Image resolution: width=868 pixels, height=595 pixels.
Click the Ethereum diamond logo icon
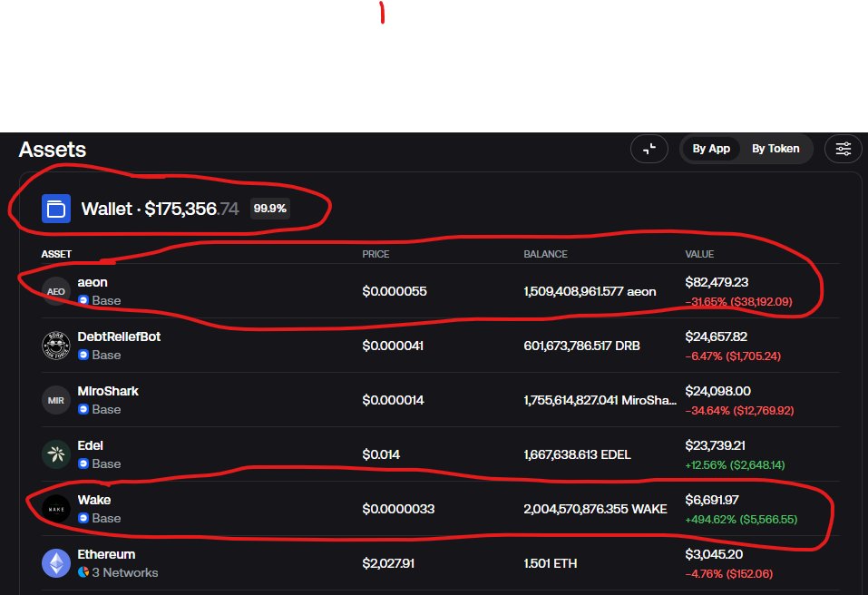click(56, 563)
